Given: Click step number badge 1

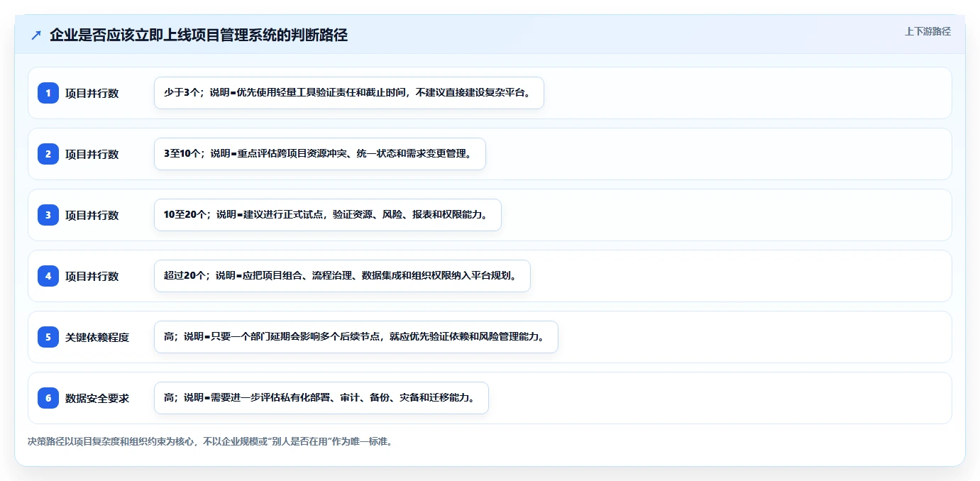Looking at the screenshot, I should pos(48,93).
